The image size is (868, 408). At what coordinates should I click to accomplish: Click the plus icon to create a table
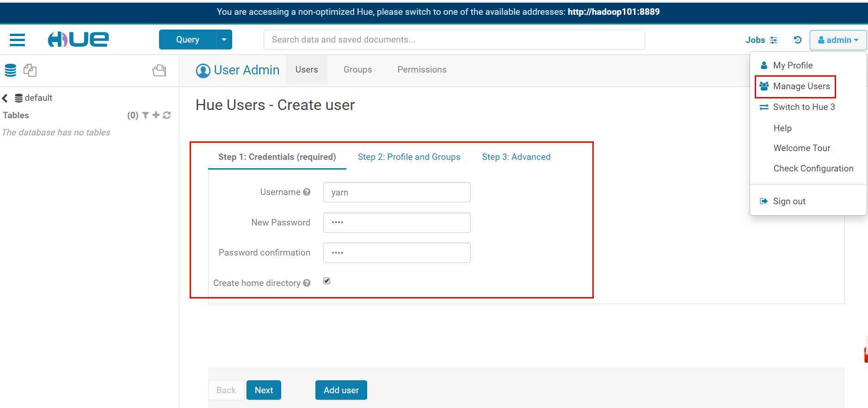click(156, 115)
